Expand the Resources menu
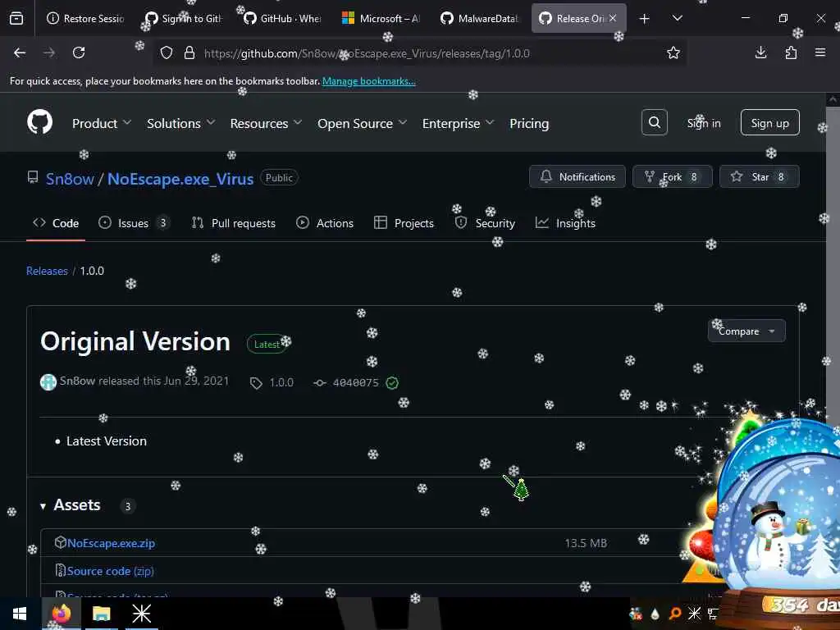The width and height of the screenshot is (840, 630). click(x=267, y=123)
